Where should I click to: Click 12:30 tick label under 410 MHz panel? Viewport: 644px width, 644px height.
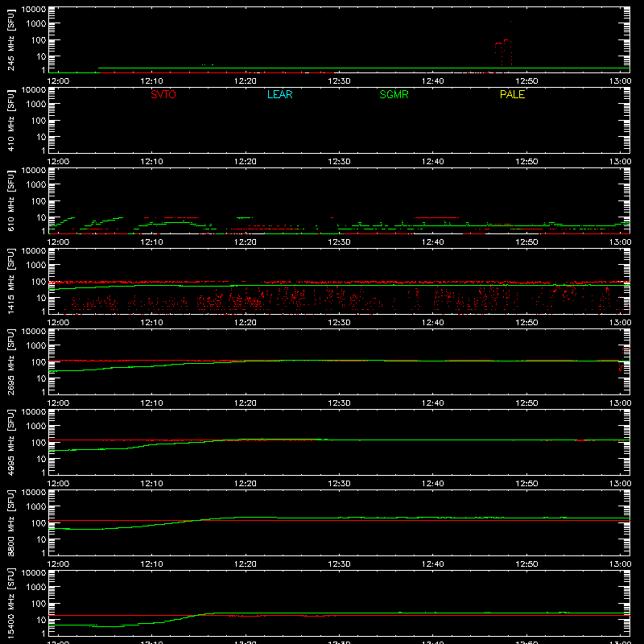pyautogui.click(x=339, y=162)
